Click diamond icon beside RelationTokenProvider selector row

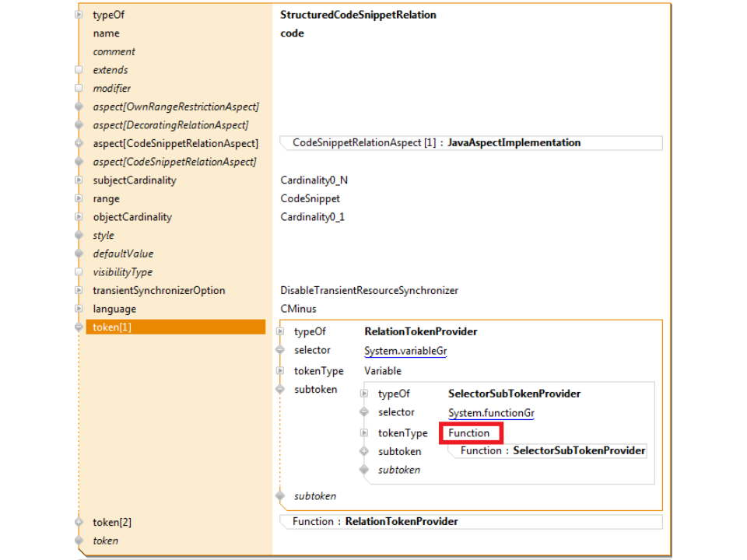[280, 351]
